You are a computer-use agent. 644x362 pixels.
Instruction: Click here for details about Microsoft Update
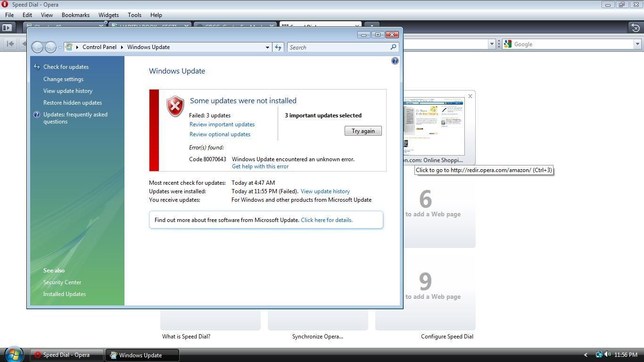[x=327, y=220]
